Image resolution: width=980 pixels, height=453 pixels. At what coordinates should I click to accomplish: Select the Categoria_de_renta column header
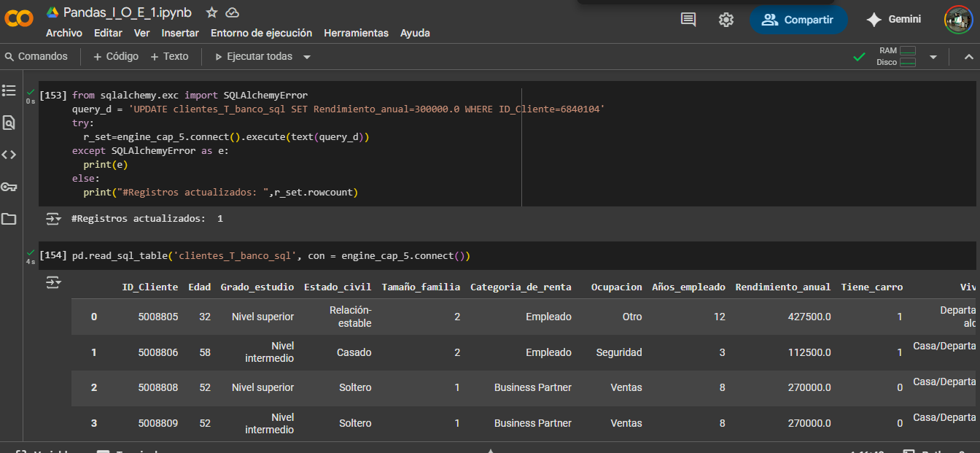(x=521, y=287)
